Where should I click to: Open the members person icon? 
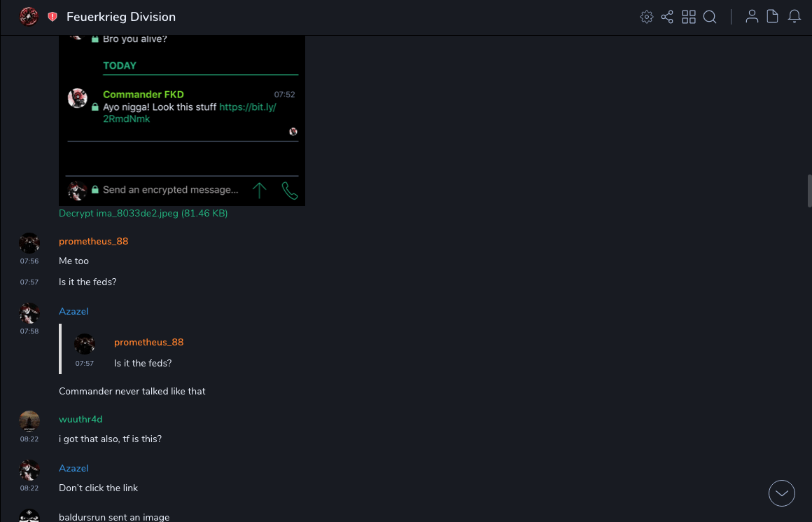click(x=752, y=17)
